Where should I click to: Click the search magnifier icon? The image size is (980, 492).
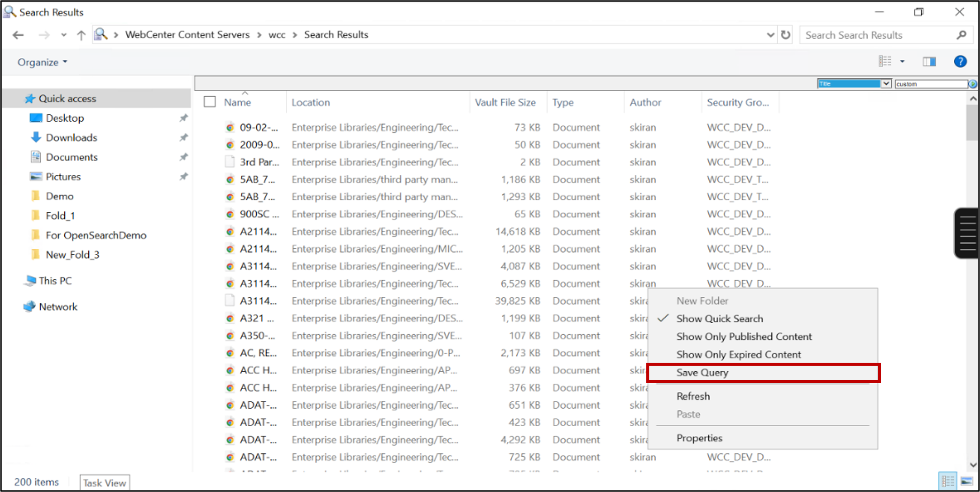961,35
